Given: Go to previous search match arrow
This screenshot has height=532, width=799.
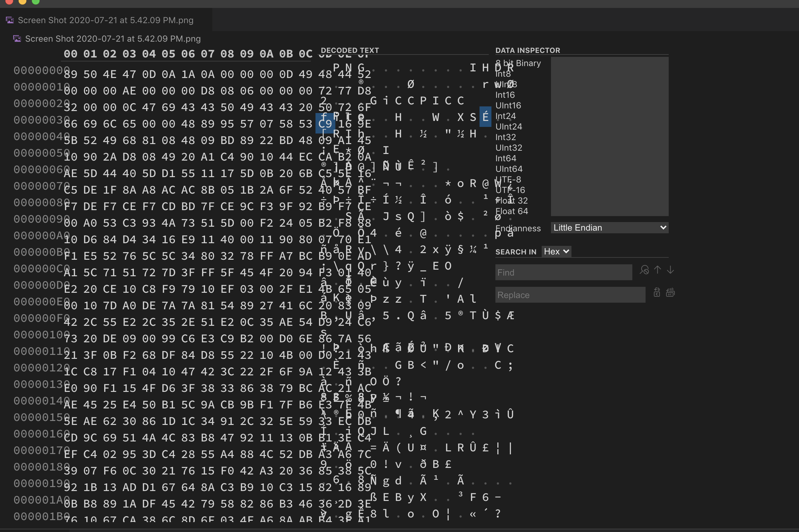Looking at the screenshot, I should pos(657,270).
